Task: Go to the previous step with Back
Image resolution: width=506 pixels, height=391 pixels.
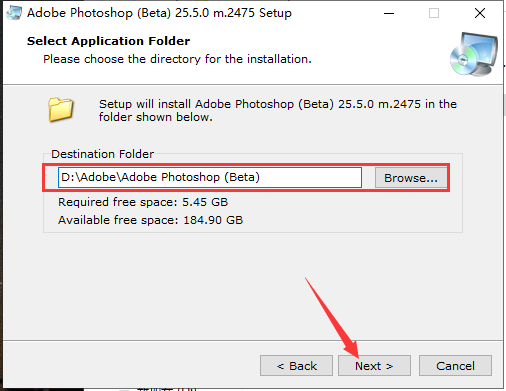Action: coord(296,366)
